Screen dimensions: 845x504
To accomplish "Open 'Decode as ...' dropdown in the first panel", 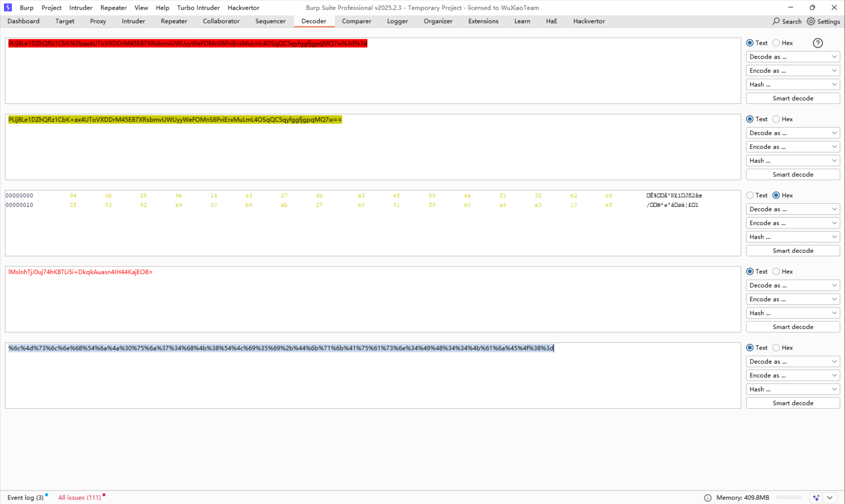I will pos(793,57).
